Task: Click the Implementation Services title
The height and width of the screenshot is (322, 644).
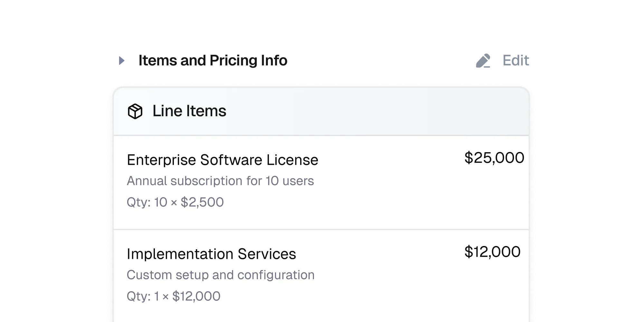Action: (x=212, y=254)
